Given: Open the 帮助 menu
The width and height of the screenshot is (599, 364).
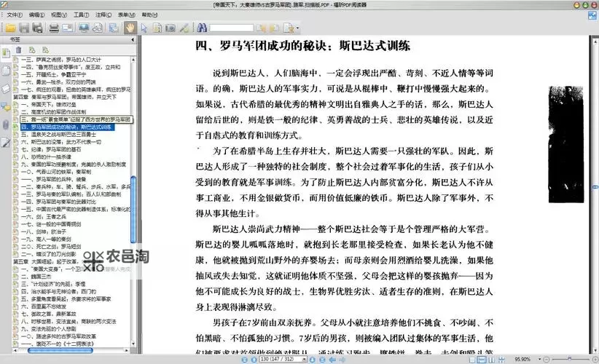Looking at the screenshot, I should pos(149,15).
